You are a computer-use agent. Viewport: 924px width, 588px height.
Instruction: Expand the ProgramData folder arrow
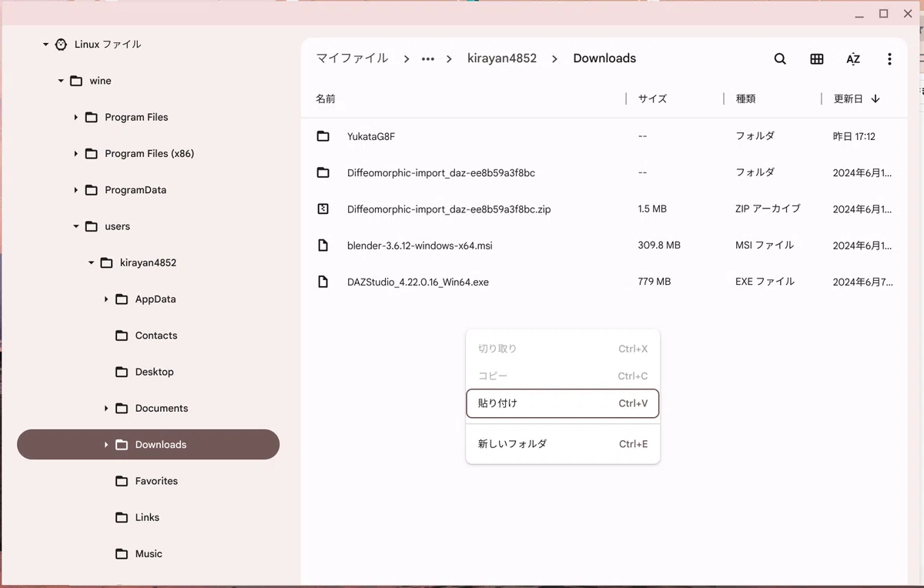coord(76,190)
